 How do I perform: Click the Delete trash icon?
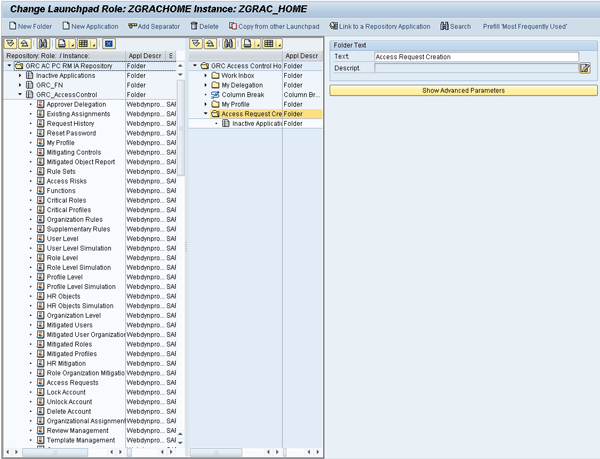(x=203, y=26)
